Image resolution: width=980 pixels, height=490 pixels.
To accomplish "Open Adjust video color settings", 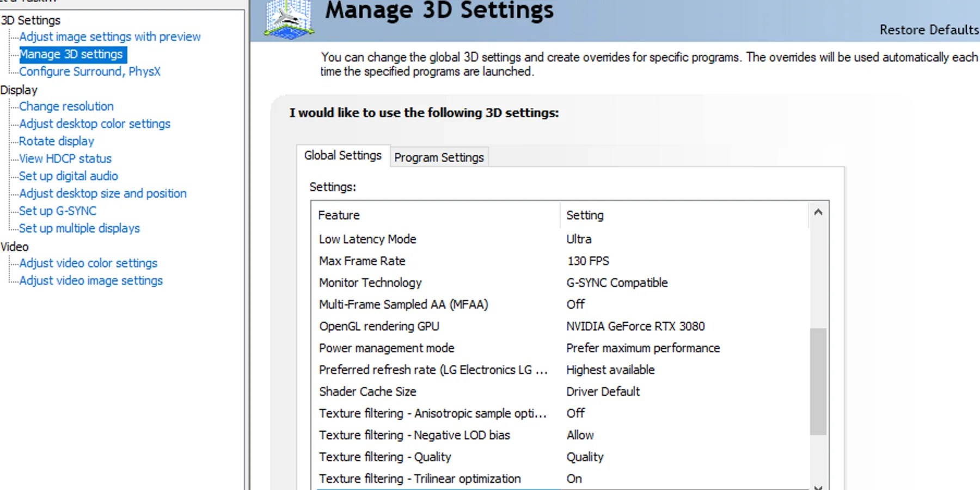I will pyautogui.click(x=88, y=264).
